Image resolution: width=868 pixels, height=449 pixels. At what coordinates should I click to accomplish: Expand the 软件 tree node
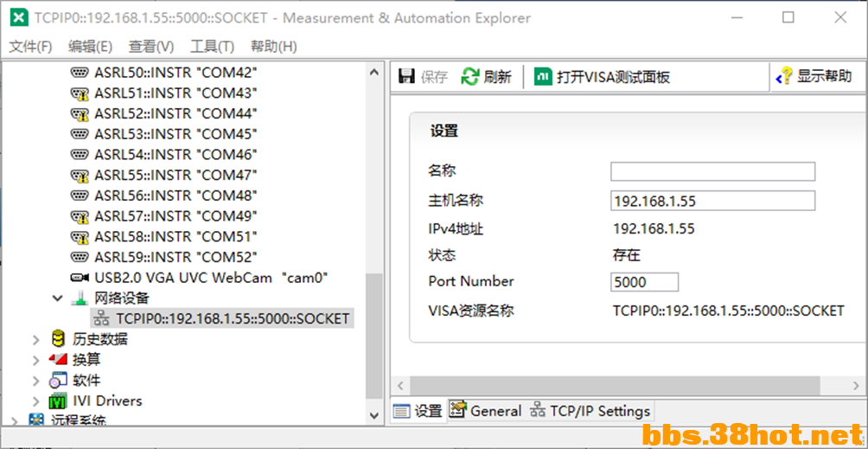[x=36, y=381]
